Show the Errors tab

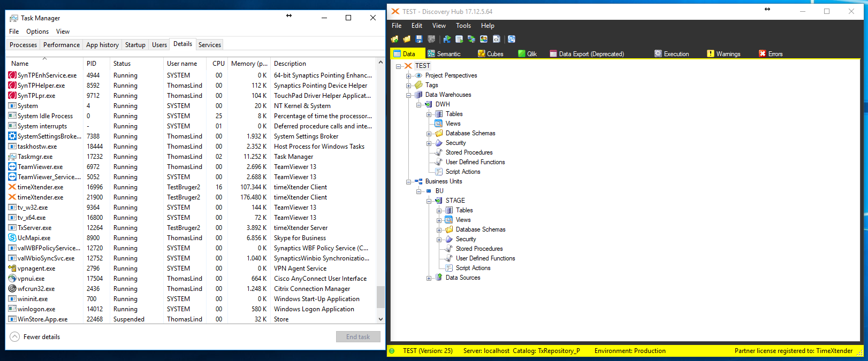tap(771, 54)
